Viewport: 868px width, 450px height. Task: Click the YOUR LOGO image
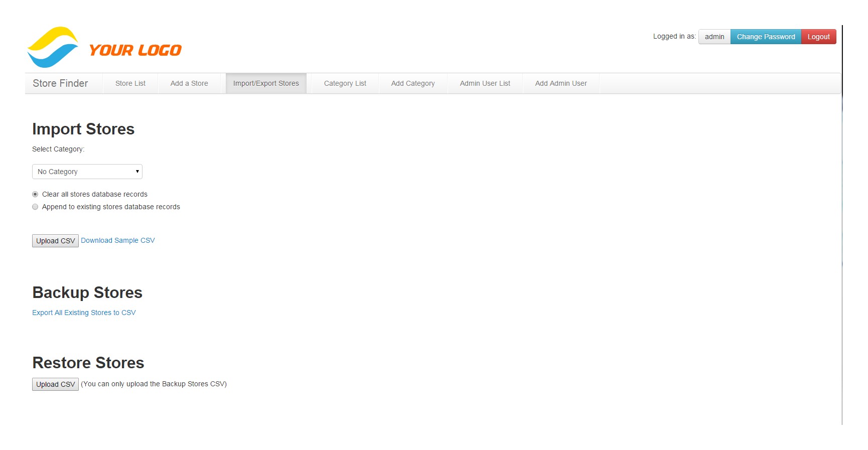[x=104, y=48]
